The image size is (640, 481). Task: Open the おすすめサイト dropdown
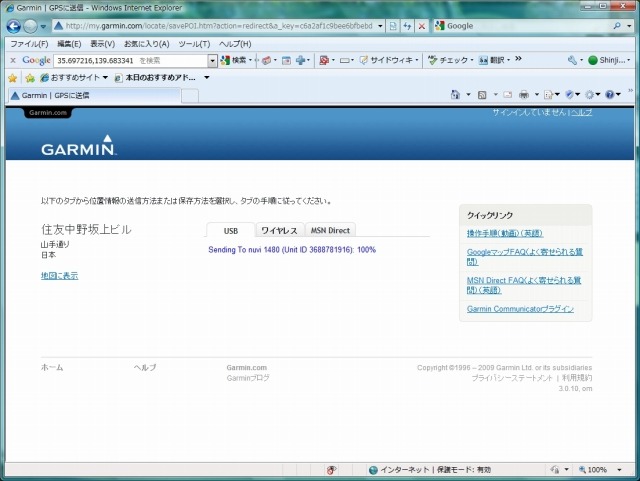click(x=105, y=78)
